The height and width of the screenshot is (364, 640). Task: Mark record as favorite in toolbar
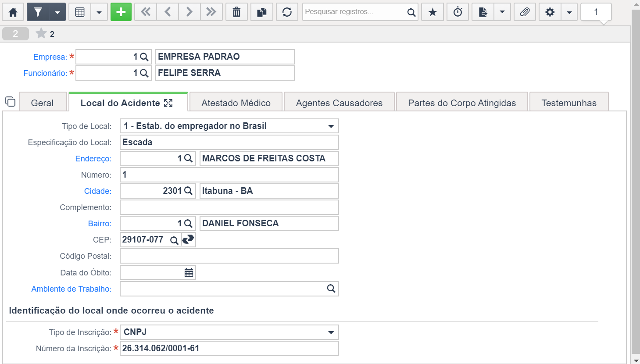tap(433, 12)
